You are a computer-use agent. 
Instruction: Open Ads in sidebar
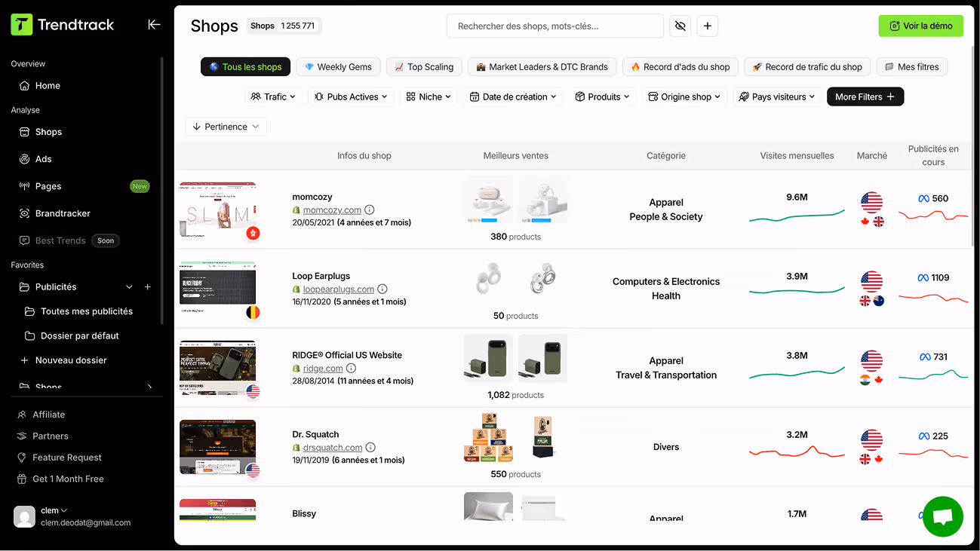pyautogui.click(x=35, y=159)
